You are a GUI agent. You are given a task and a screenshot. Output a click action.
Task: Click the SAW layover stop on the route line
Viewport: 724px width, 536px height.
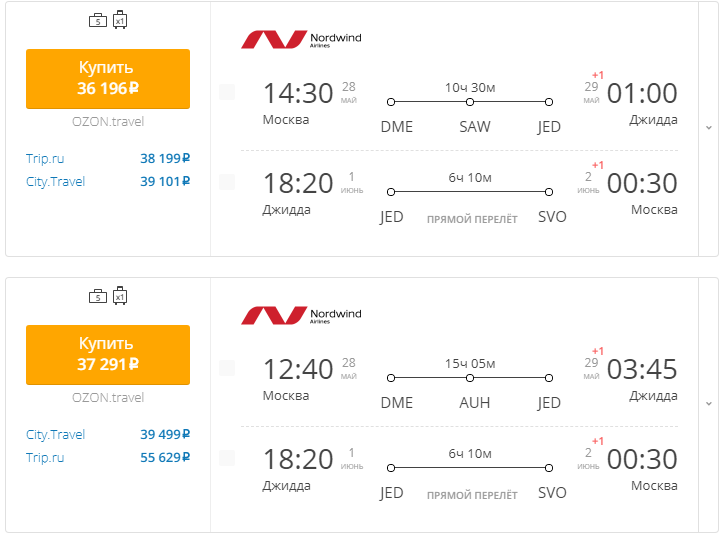pyautogui.click(x=470, y=102)
